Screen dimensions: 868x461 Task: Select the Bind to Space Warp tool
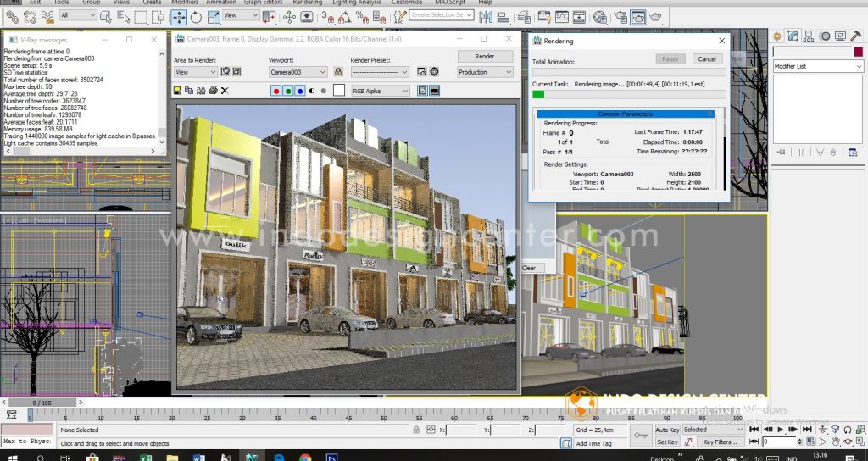[x=47, y=17]
